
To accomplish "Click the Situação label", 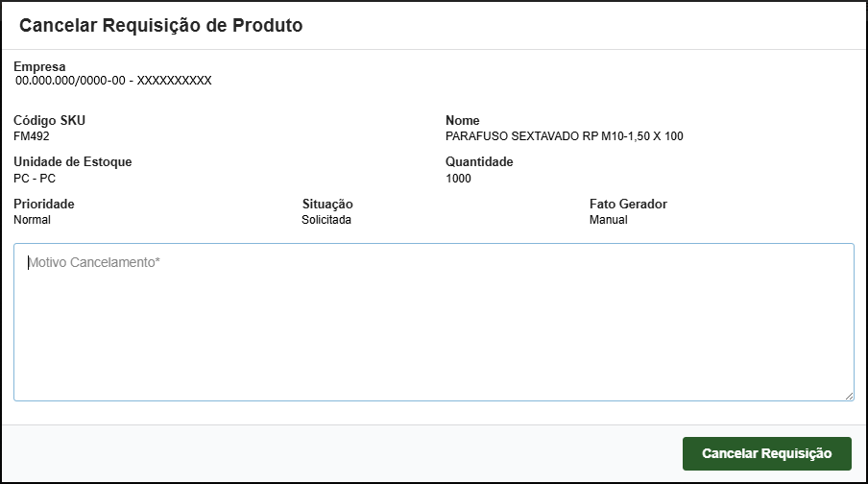I will tap(327, 204).
